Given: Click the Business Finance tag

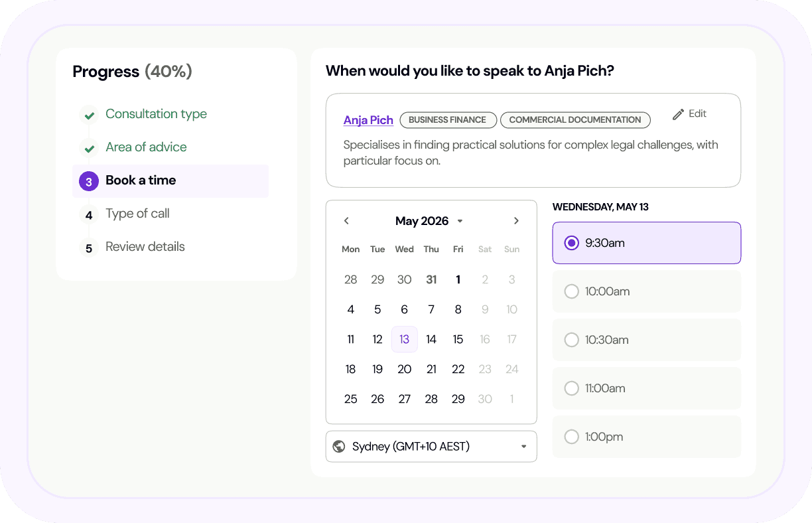Looking at the screenshot, I should [448, 120].
